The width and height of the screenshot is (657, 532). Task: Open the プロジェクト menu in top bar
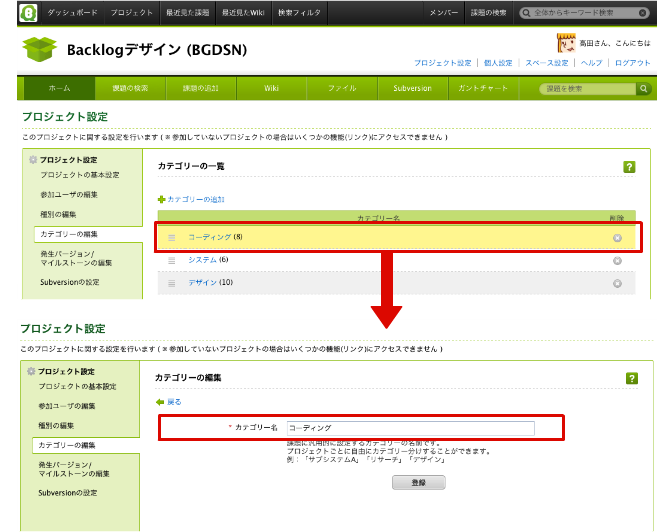coord(131,13)
